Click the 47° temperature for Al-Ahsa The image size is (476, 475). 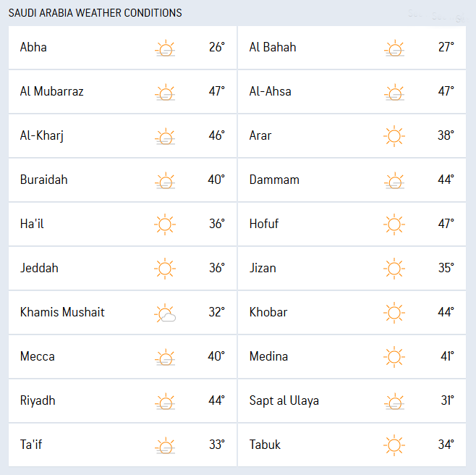coord(446,91)
